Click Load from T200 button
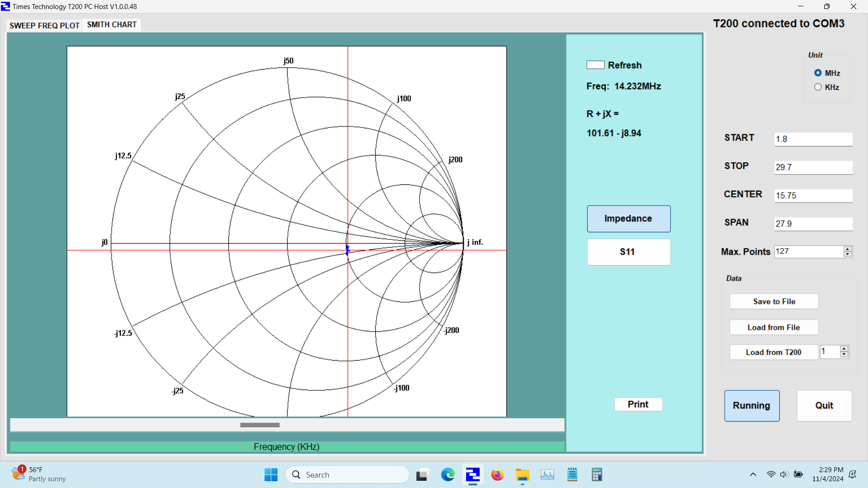Viewport: 868px width, 488px height. (x=774, y=352)
